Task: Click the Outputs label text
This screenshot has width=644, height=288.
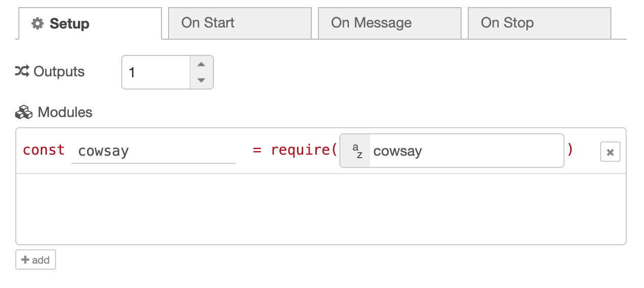Action: point(59,72)
